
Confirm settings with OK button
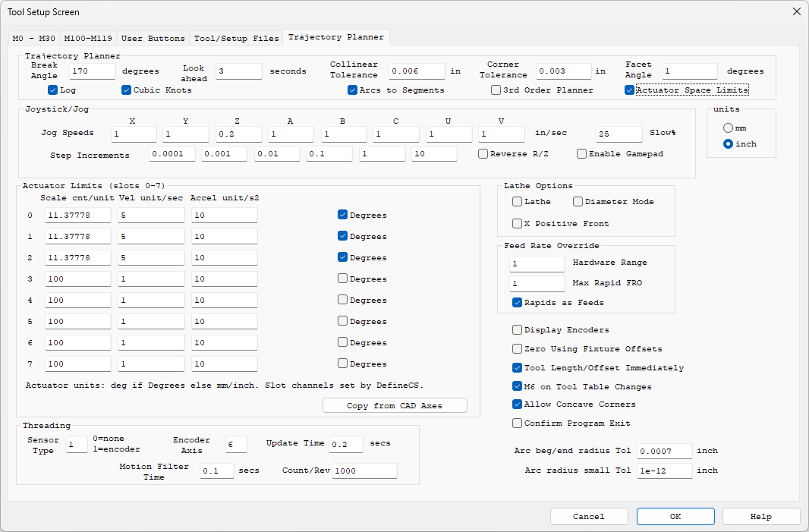[675, 516]
